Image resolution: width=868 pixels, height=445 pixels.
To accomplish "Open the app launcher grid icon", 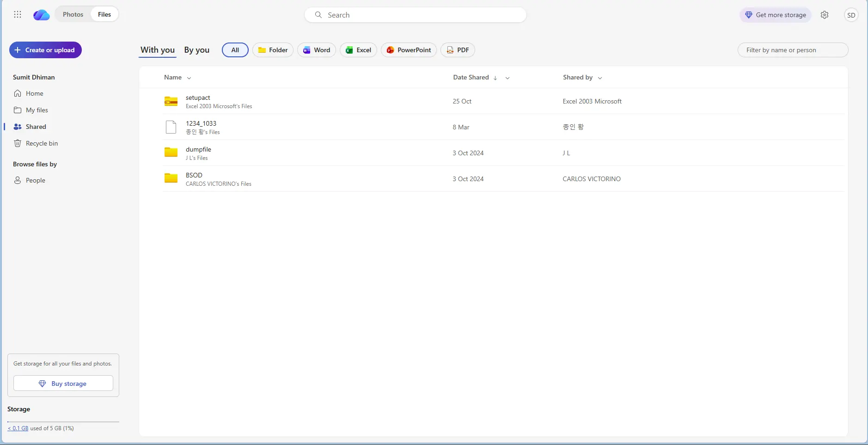I will (x=18, y=15).
